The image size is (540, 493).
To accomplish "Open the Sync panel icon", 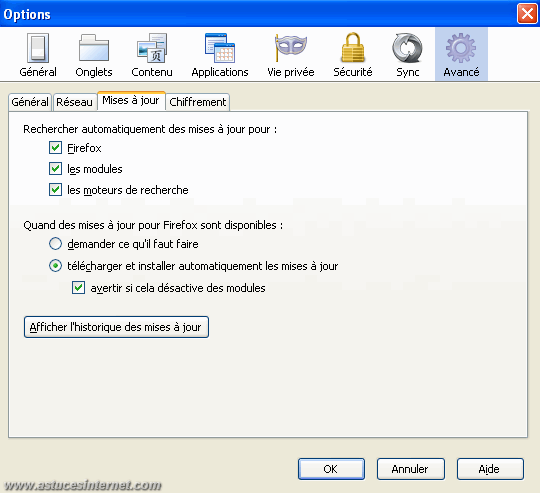I will [x=407, y=55].
